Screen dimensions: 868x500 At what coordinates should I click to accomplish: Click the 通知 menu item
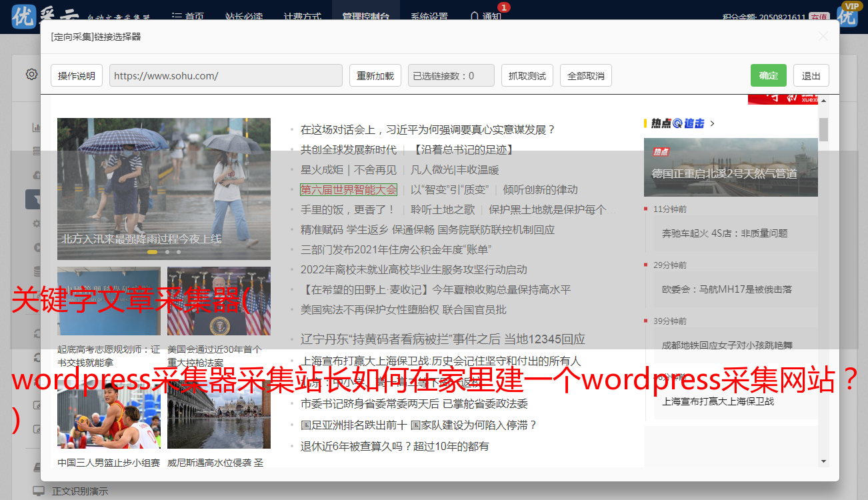coord(492,17)
